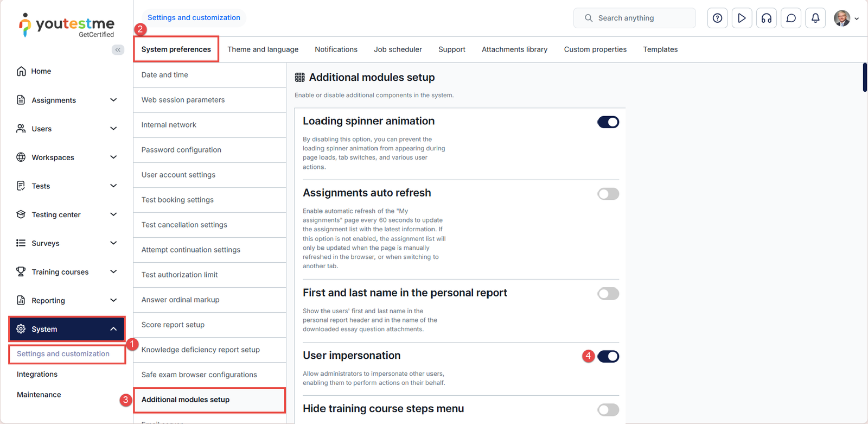The height and width of the screenshot is (424, 868).
Task: Open the play video tutorial icon
Action: pyautogui.click(x=742, y=18)
